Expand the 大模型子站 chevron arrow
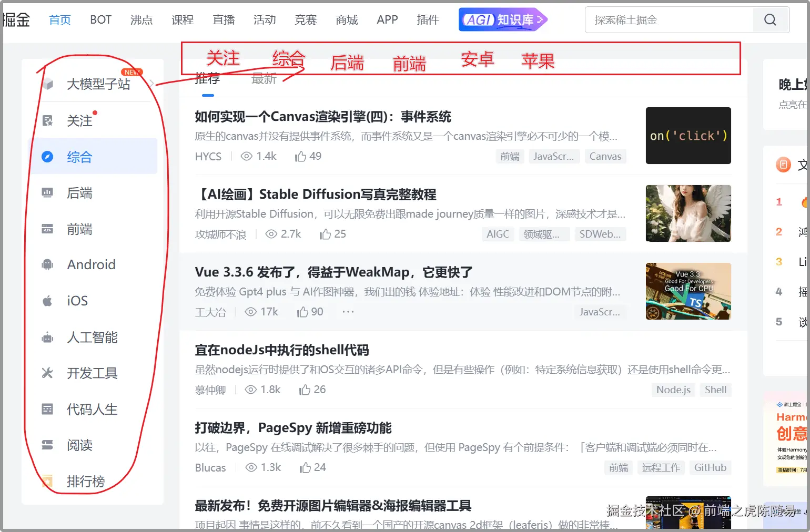This screenshot has width=810, height=532. (x=152, y=83)
